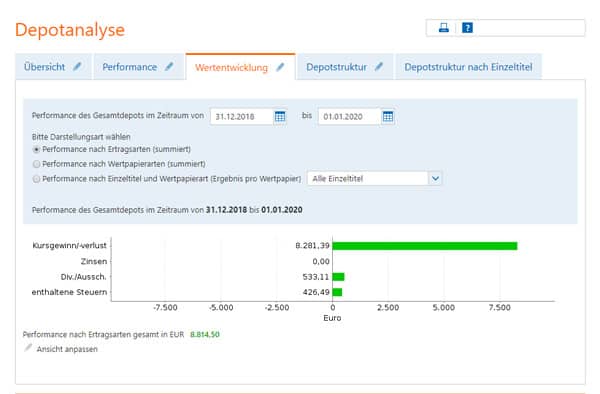This screenshot has width=600, height=394.
Task: Click the Kursgewinn/-verlust row label
Action: pyautogui.click(x=69, y=246)
